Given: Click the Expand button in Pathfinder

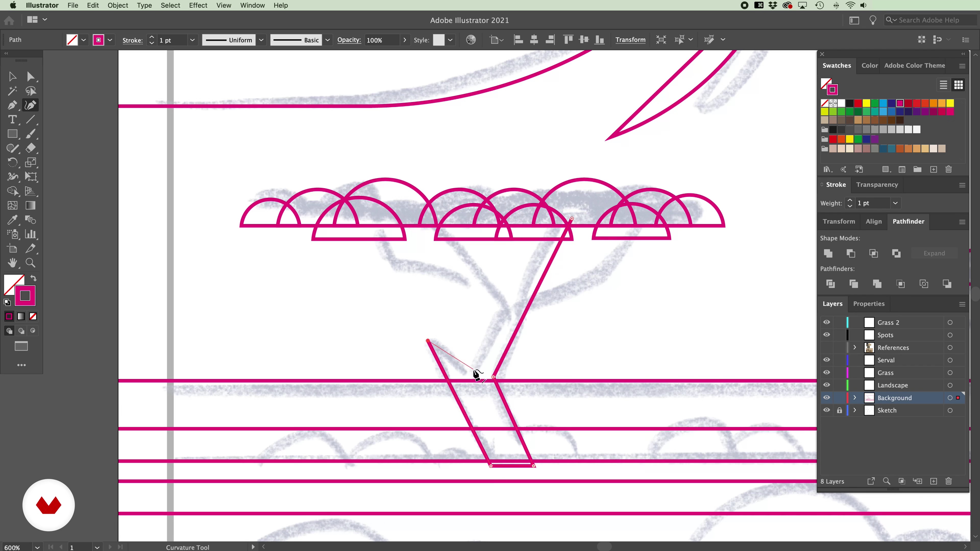Looking at the screenshot, I should coord(934,253).
